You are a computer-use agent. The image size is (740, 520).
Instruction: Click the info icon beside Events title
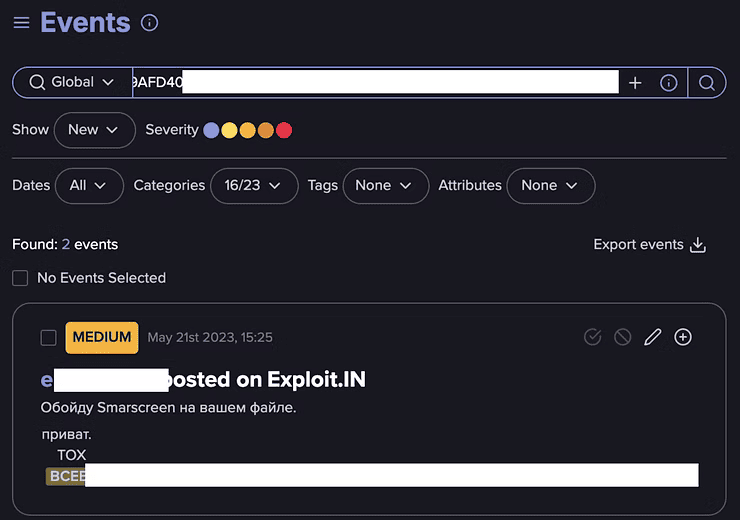click(150, 22)
